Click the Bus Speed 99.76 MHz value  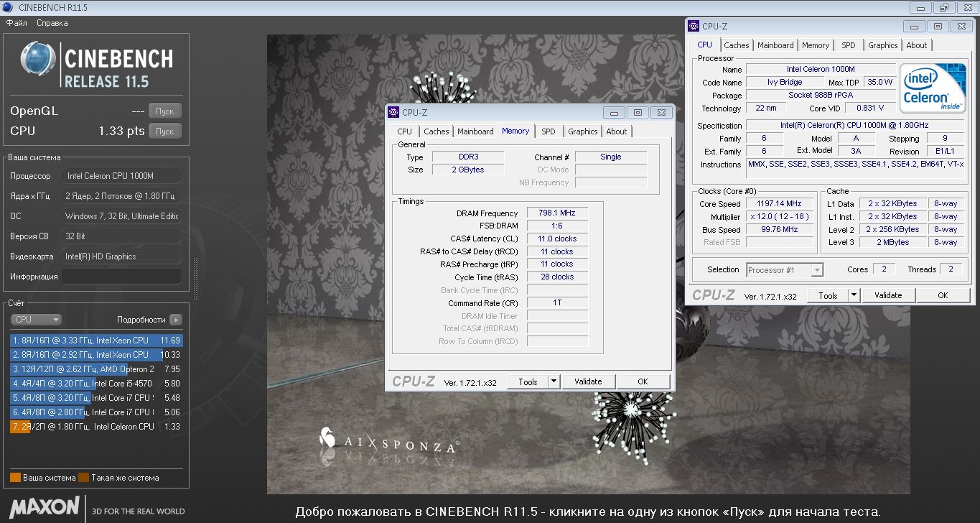[780, 230]
